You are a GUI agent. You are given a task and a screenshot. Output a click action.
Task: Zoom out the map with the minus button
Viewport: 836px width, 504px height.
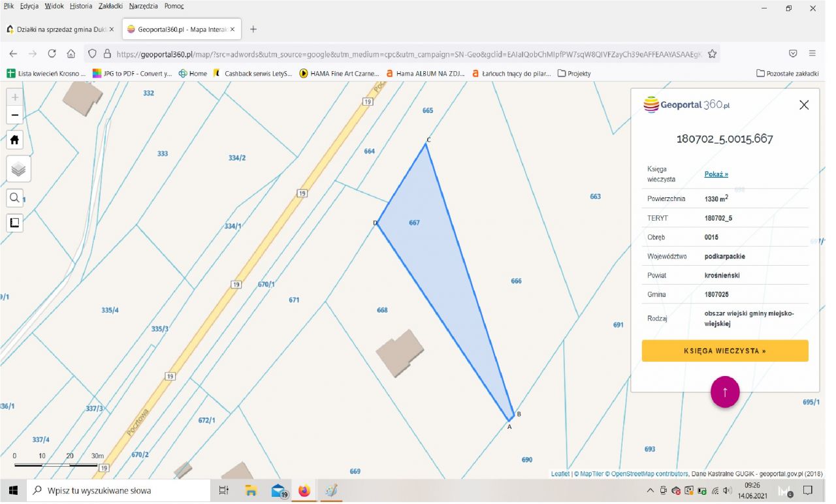click(x=15, y=115)
